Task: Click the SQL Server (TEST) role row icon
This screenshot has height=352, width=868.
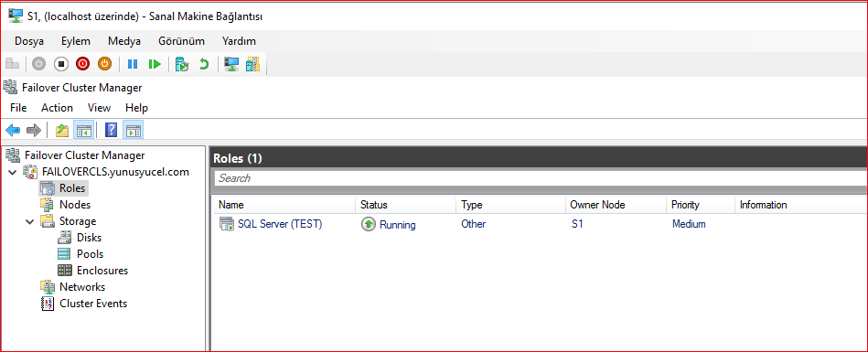Action: click(x=227, y=224)
